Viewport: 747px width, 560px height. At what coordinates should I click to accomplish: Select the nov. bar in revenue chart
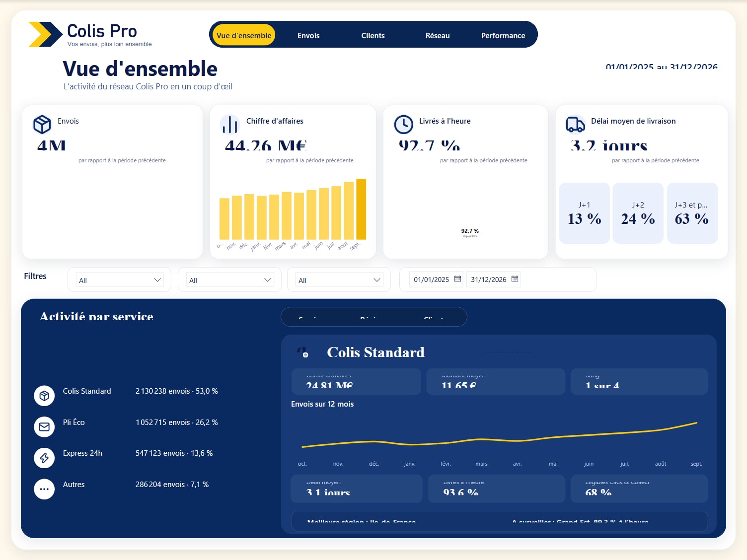pyautogui.click(x=237, y=217)
